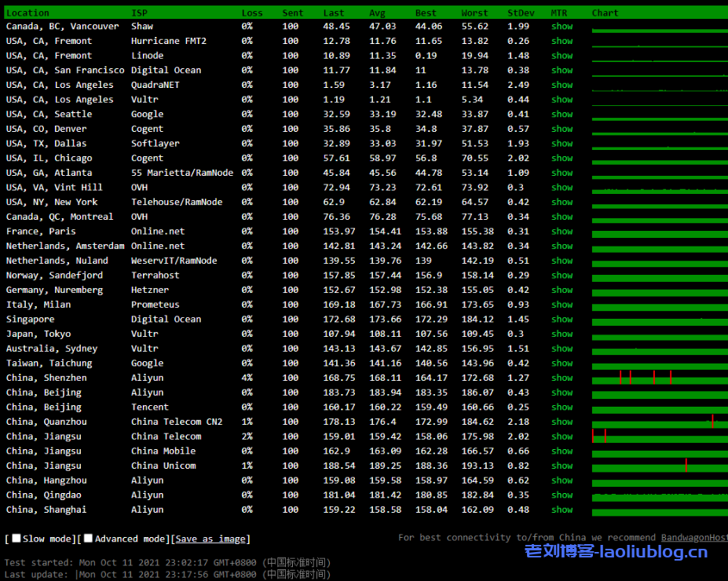Show MTR for Singapore Digital Ocean
This screenshot has height=581, width=728.
click(x=562, y=320)
